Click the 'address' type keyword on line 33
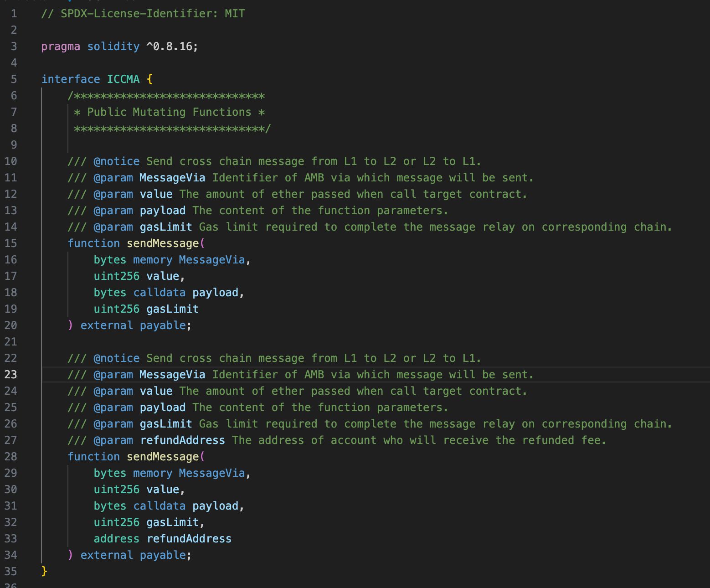The image size is (710, 588). pyautogui.click(x=117, y=539)
